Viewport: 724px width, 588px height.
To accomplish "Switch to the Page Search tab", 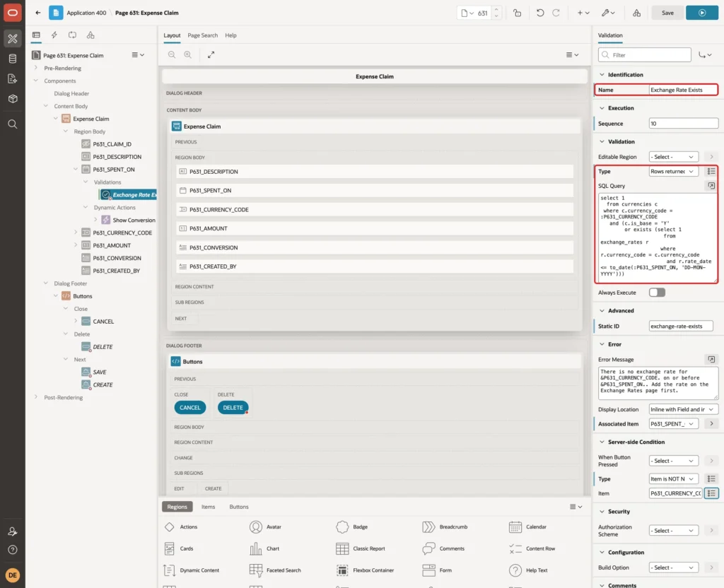I will [x=203, y=35].
